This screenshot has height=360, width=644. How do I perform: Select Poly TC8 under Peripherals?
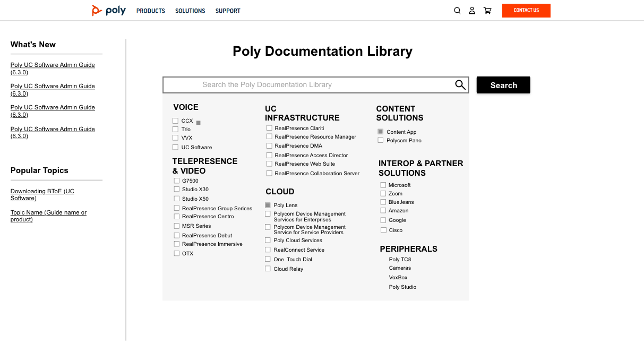pos(400,260)
